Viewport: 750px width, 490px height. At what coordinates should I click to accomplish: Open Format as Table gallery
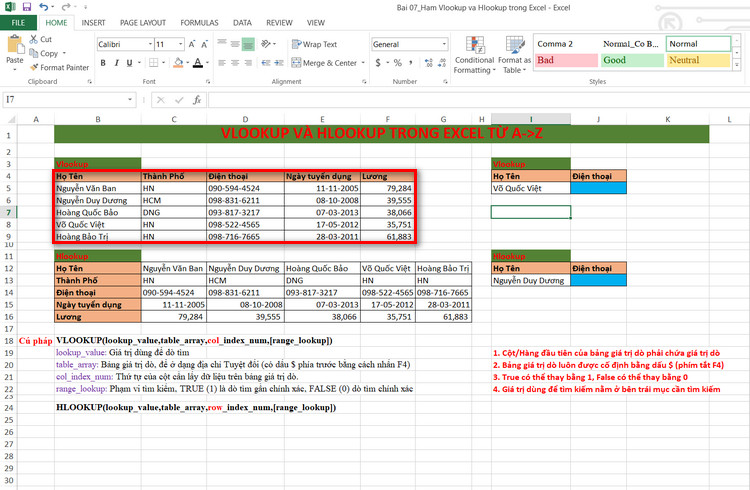coord(515,55)
